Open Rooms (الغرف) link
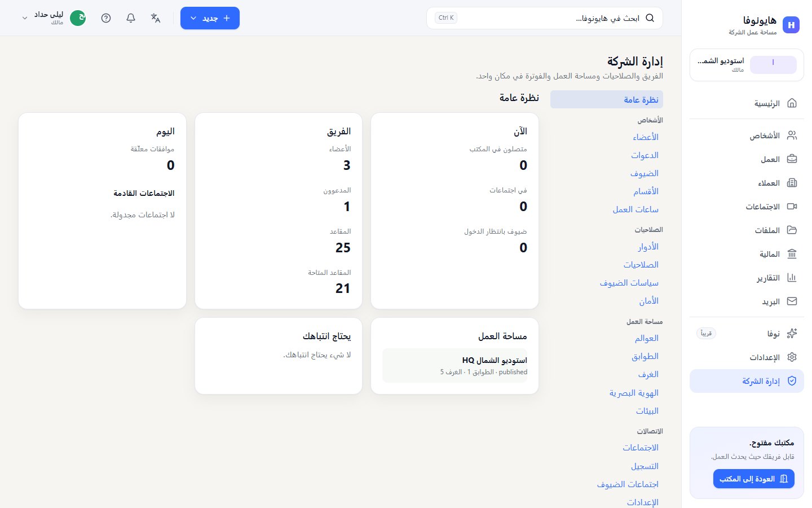 click(648, 374)
